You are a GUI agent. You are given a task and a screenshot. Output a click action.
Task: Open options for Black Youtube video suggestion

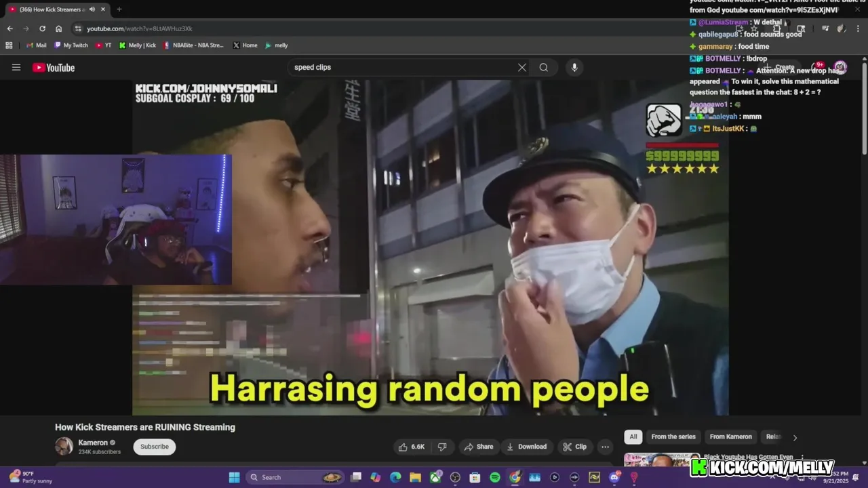pyautogui.click(x=802, y=457)
